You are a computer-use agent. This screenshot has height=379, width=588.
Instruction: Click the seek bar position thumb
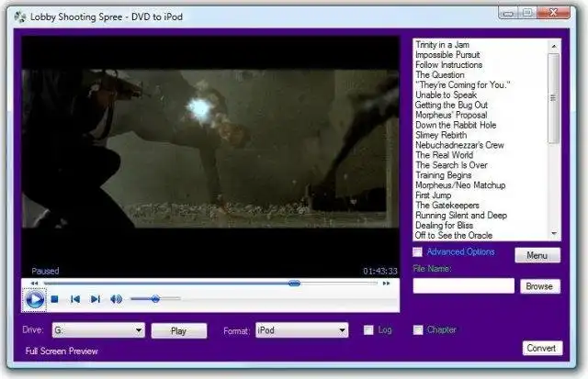coord(294,284)
